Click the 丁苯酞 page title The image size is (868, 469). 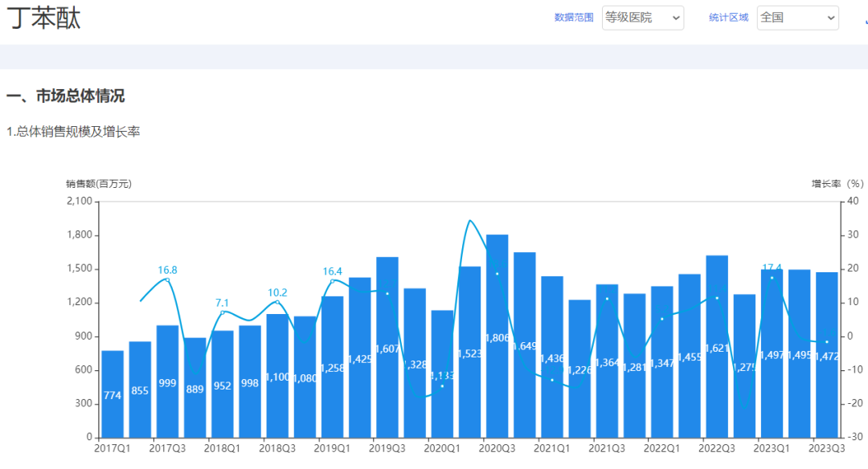click(x=43, y=18)
